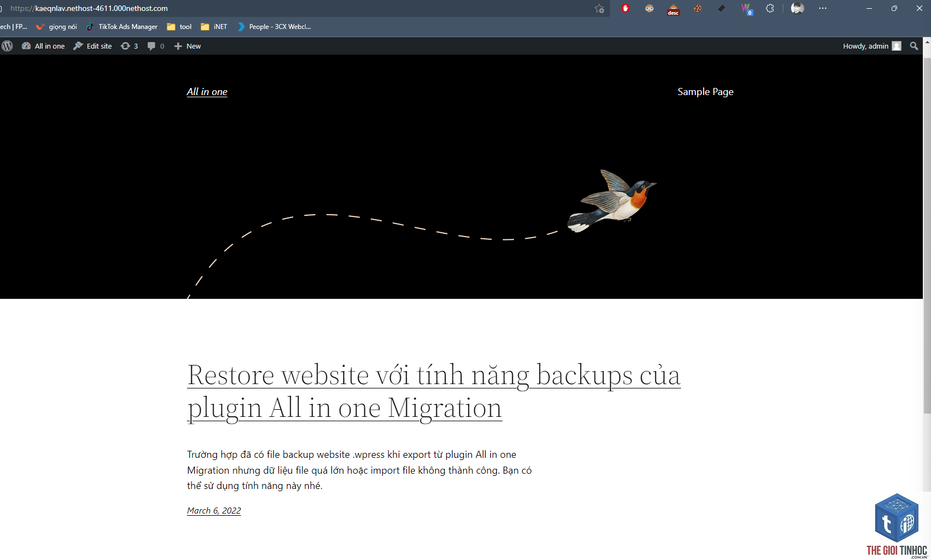The height and width of the screenshot is (560, 931).
Task: Open the People - 3CX Webclient bookmark
Action: pos(274,26)
